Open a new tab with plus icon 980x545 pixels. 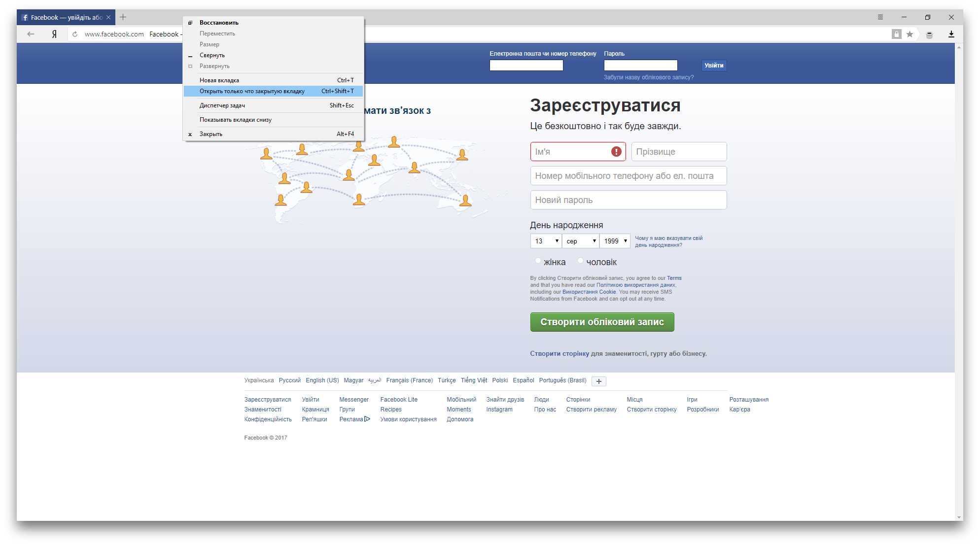[x=123, y=17]
